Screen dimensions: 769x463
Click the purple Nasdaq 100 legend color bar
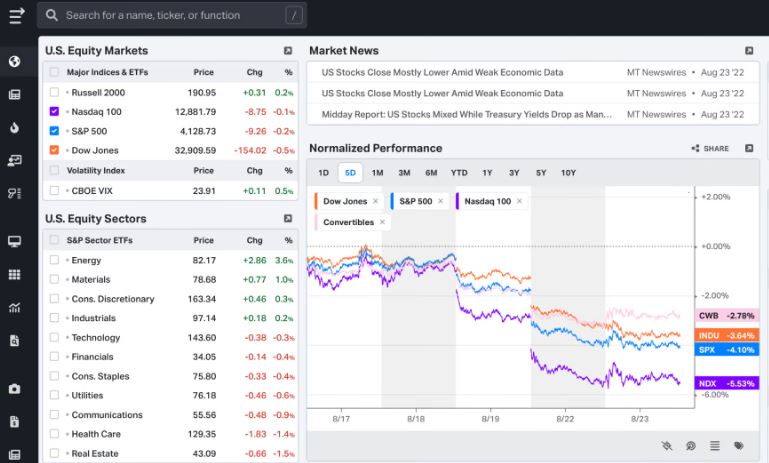coord(457,201)
